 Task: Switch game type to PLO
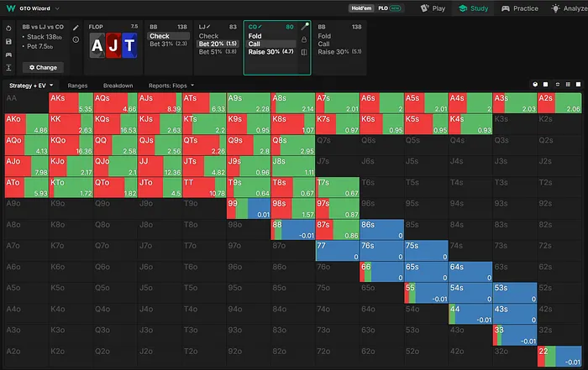383,8
